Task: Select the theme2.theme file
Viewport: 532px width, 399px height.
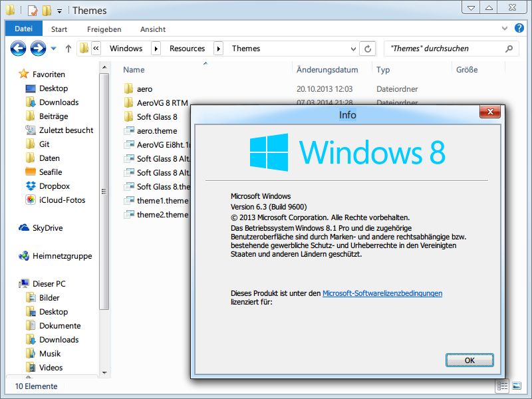Action: [x=156, y=214]
